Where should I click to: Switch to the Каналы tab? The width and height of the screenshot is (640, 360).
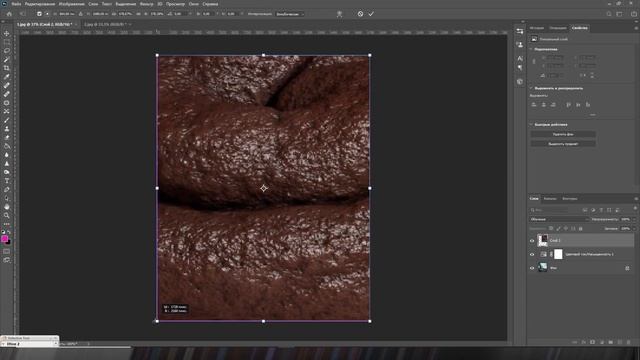click(x=550, y=199)
